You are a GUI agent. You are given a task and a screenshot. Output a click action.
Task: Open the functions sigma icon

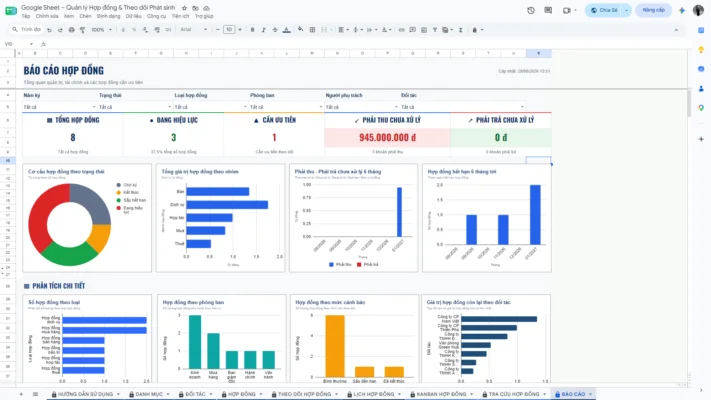click(x=460, y=30)
